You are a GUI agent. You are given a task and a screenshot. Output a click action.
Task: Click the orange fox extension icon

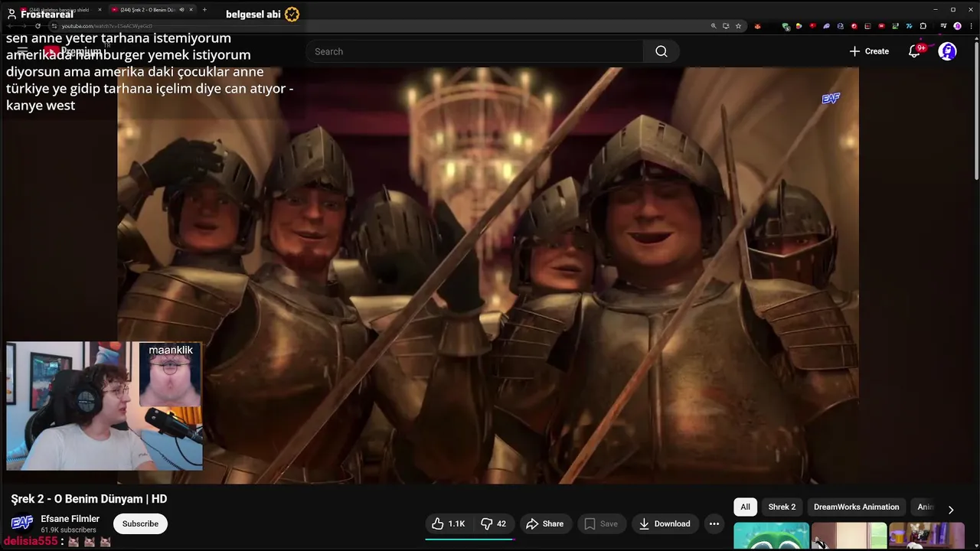[x=757, y=26]
